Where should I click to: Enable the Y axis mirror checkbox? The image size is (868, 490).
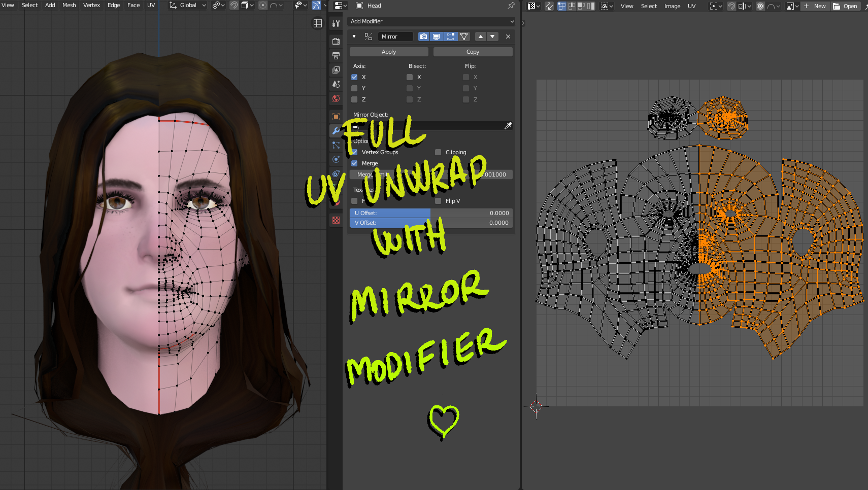354,88
